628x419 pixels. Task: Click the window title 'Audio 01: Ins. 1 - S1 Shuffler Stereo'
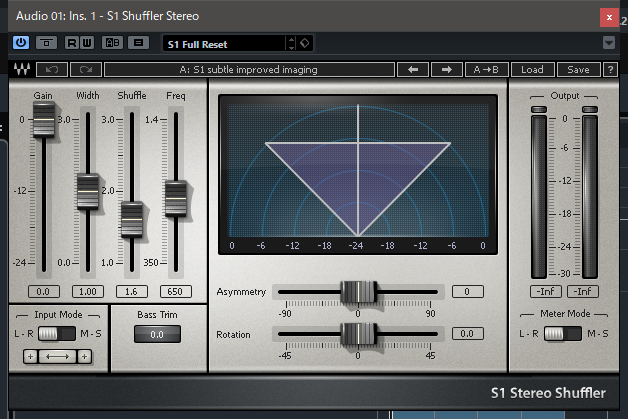point(107,16)
